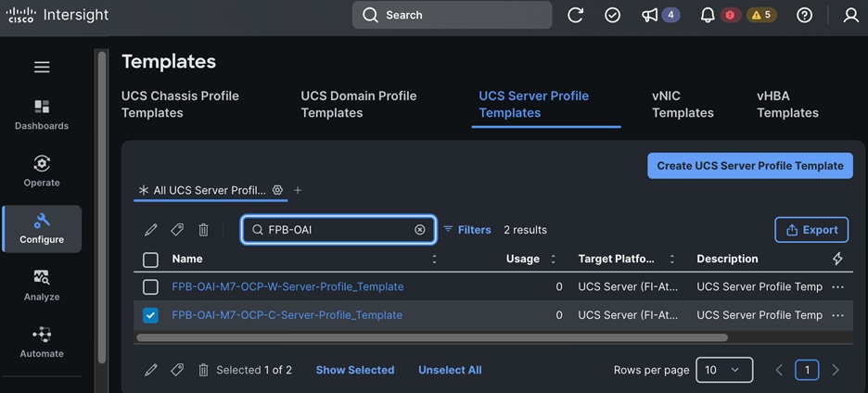Open the Filters panel
The height and width of the screenshot is (393, 868).
click(467, 230)
